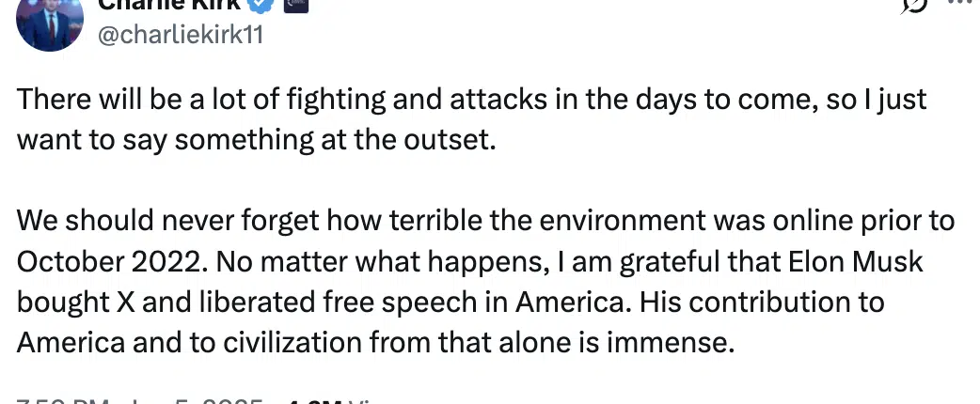Image resolution: width=980 pixels, height=404 pixels.
Task: Click the line starting 'We should never forget'
Action: point(485,221)
